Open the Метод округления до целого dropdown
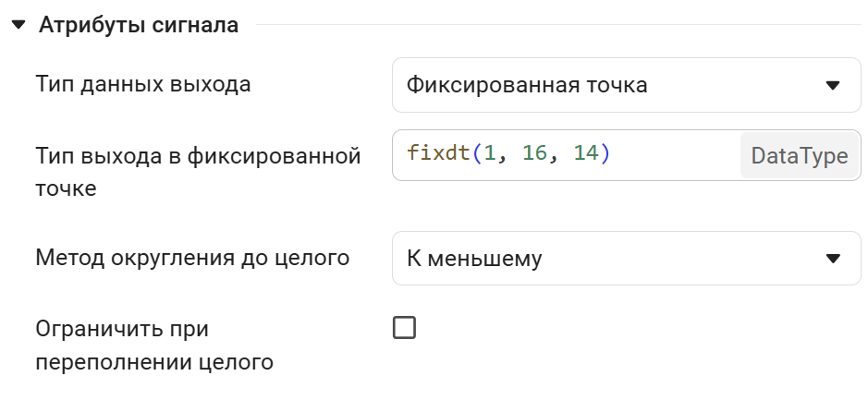868x400 pixels. 626,259
